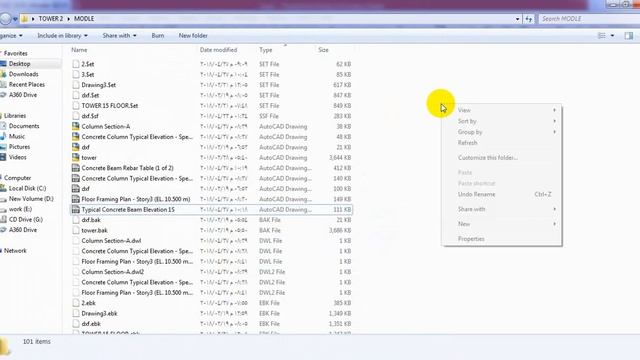The height and width of the screenshot is (360, 640).
Task: Sort files by Size column header
Action: click(323, 50)
